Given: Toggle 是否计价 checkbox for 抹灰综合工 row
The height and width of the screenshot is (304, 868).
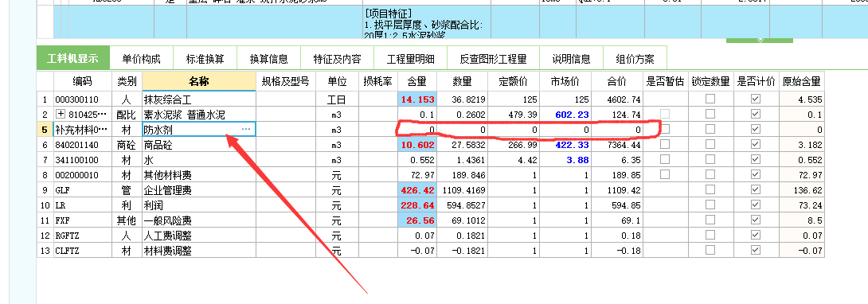Looking at the screenshot, I should click(756, 99).
